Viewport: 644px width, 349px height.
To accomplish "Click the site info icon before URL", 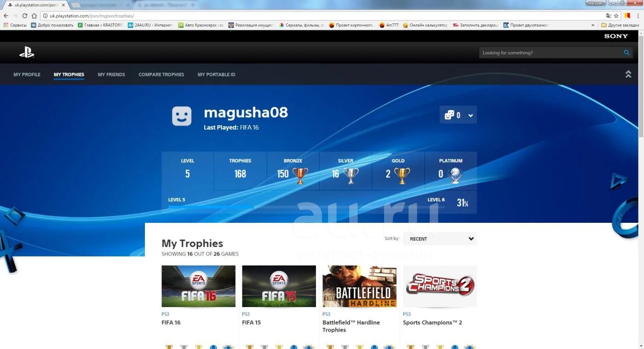I will 45,16.
